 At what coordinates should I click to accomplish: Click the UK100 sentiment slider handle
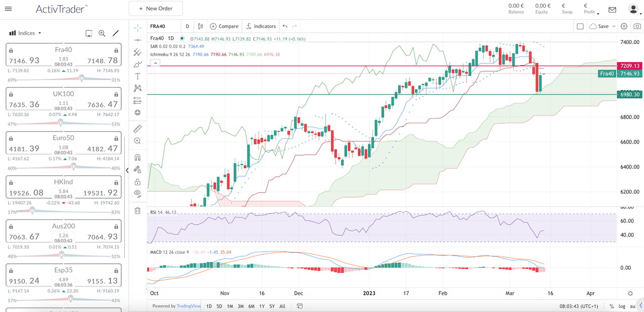tap(60, 122)
